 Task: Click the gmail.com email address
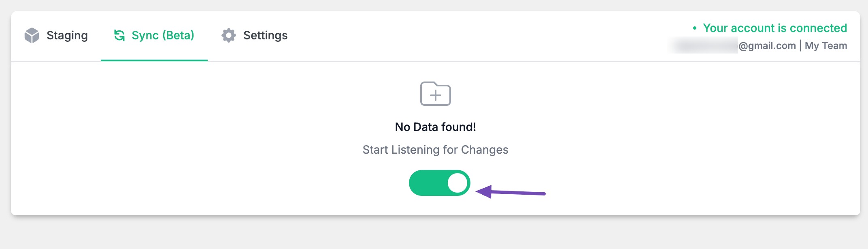click(767, 46)
